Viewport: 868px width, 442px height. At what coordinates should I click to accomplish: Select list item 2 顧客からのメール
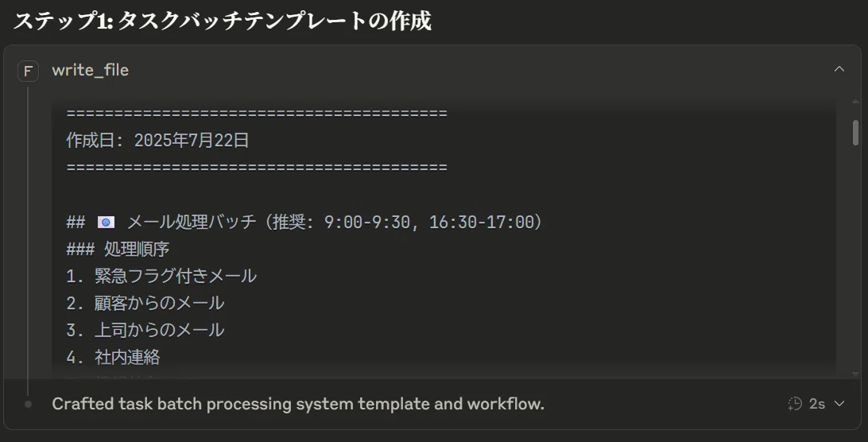[x=145, y=303]
